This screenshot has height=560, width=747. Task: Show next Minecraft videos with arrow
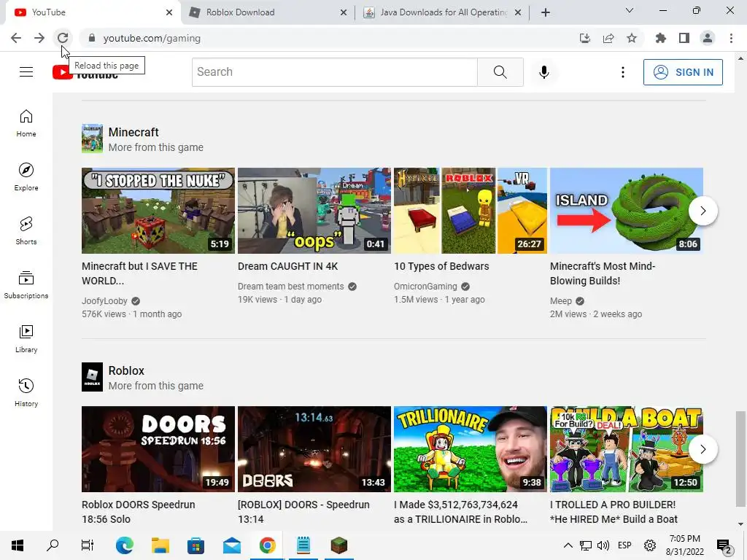pos(703,211)
